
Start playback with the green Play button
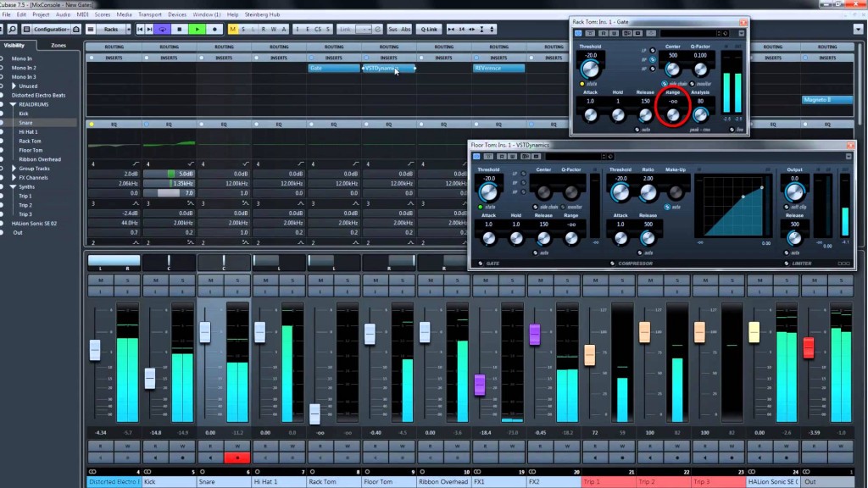(x=197, y=30)
